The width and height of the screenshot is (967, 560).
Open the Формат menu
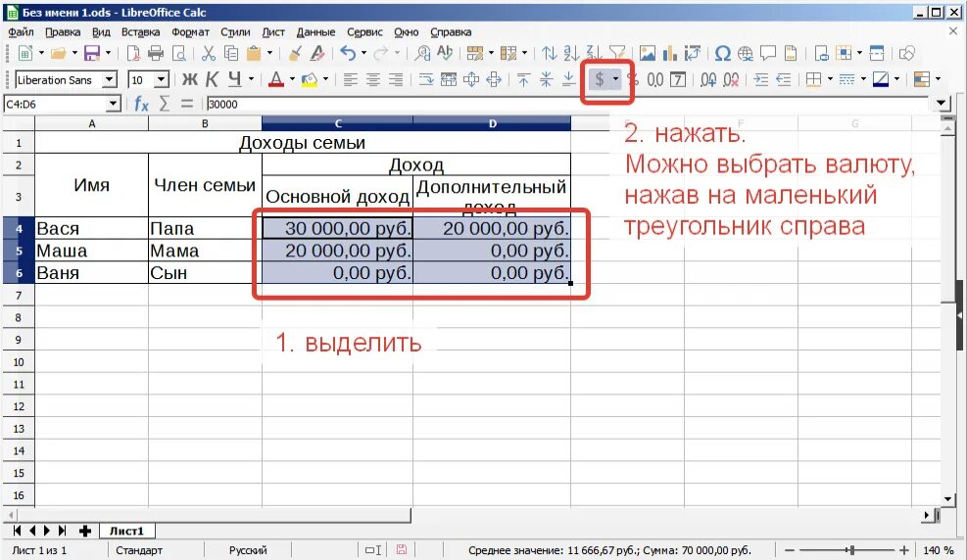[x=191, y=32]
